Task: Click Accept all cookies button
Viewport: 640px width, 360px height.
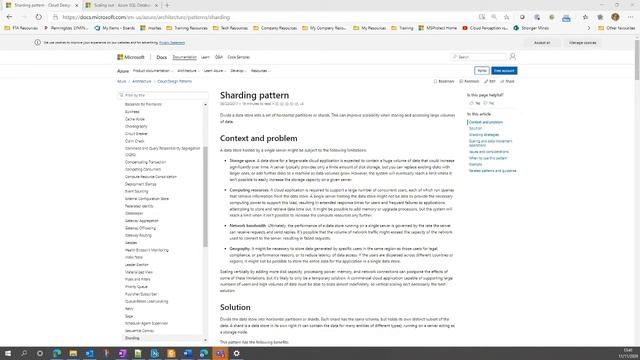Action: pyautogui.click(x=542, y=42)
